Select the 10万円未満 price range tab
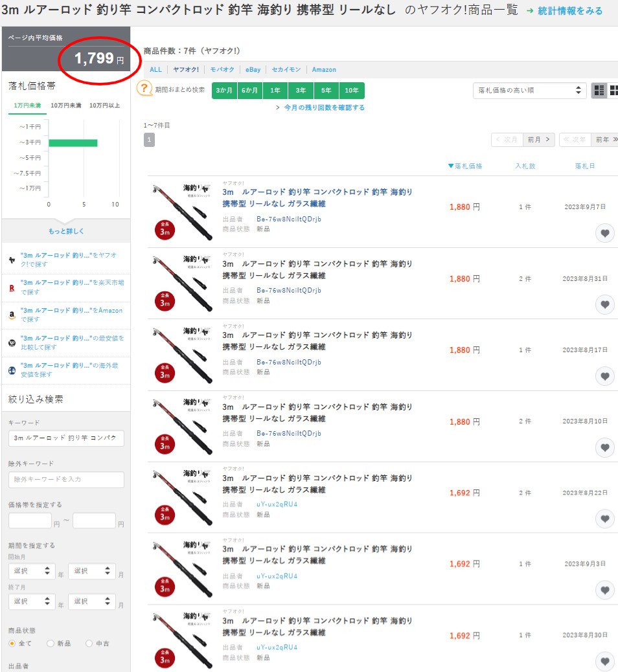 coord(65,105)
